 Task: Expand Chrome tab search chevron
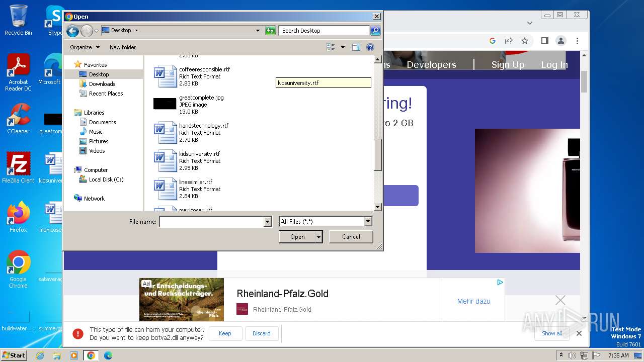coord(529,23)
